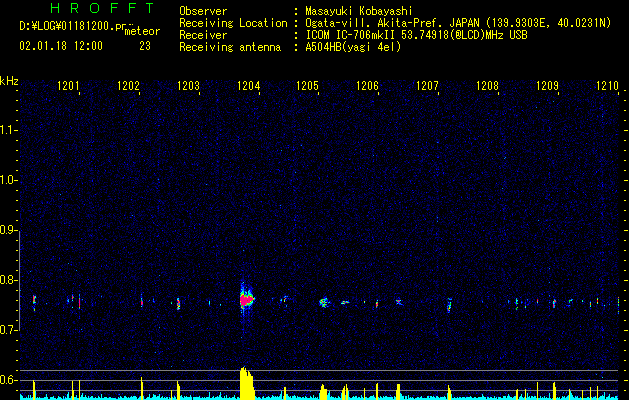
Task: Click the Receiving antenna label
Action: coord(230,47)
